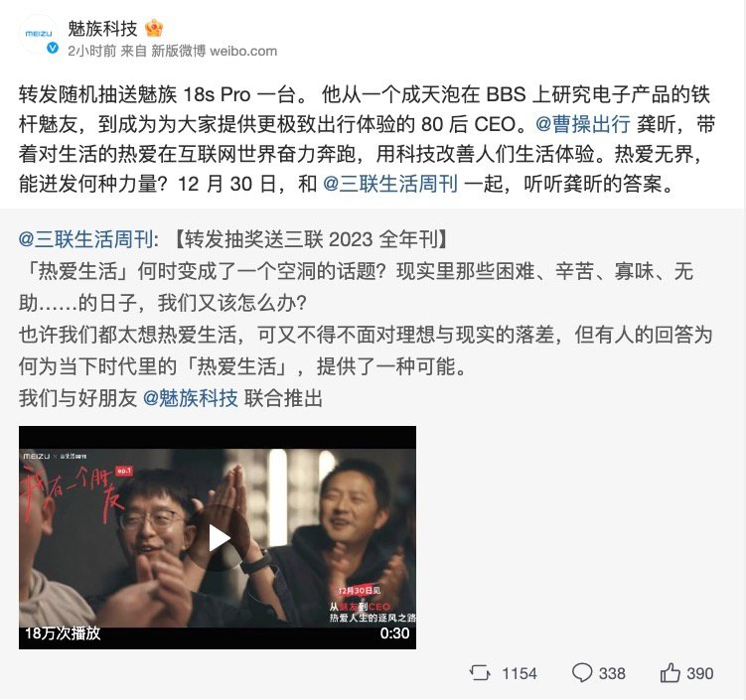Open the @曹操出行 mention link
This screenshot has height=700, width=746.
click(583, 124)
